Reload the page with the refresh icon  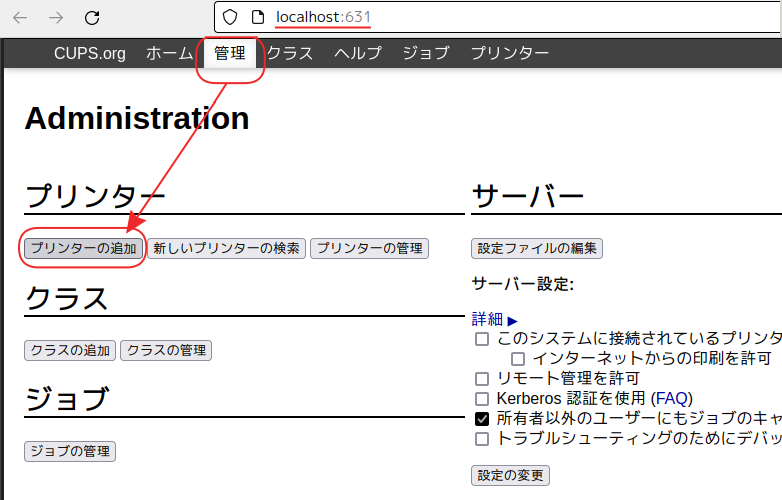92,17
